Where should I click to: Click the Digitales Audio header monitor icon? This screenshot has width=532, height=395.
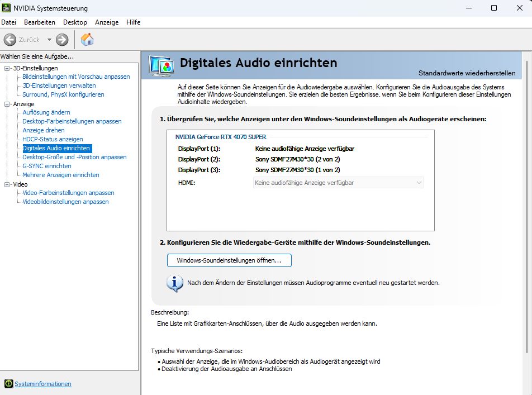(x=161, y=65)
